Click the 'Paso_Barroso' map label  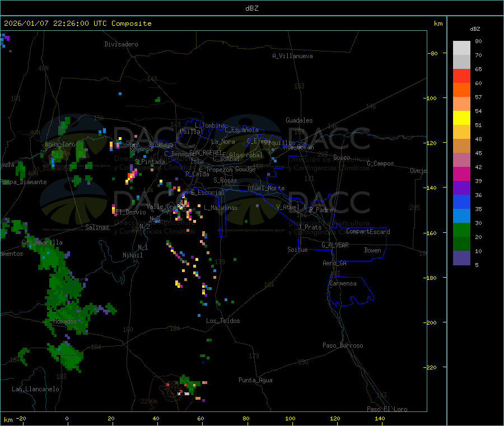pyautogui.click(x=343, y=345)
